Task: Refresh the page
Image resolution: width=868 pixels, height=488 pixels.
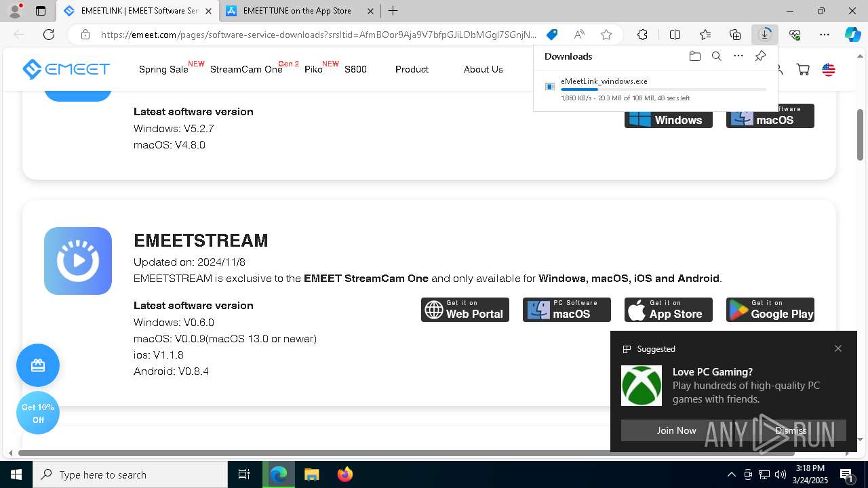Action: point(48,35)
